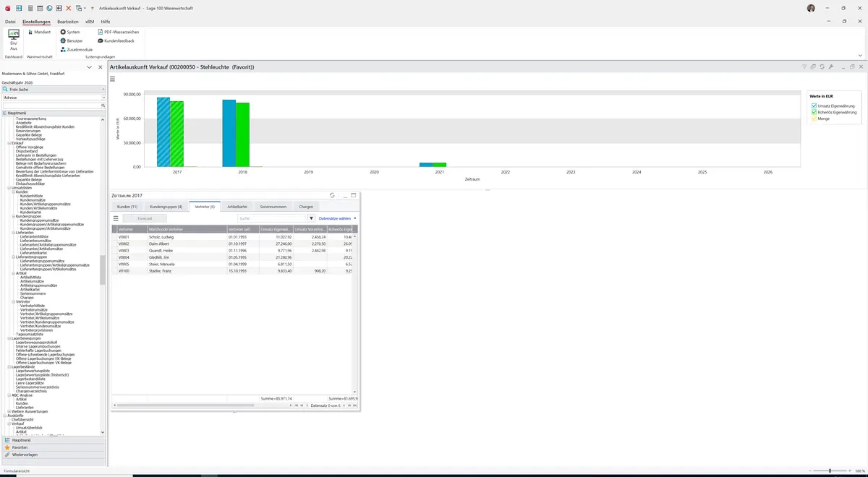Screen dimensions: 868x477
Task: Toggle Menge checkbox in legend
Action: [814, 119]
